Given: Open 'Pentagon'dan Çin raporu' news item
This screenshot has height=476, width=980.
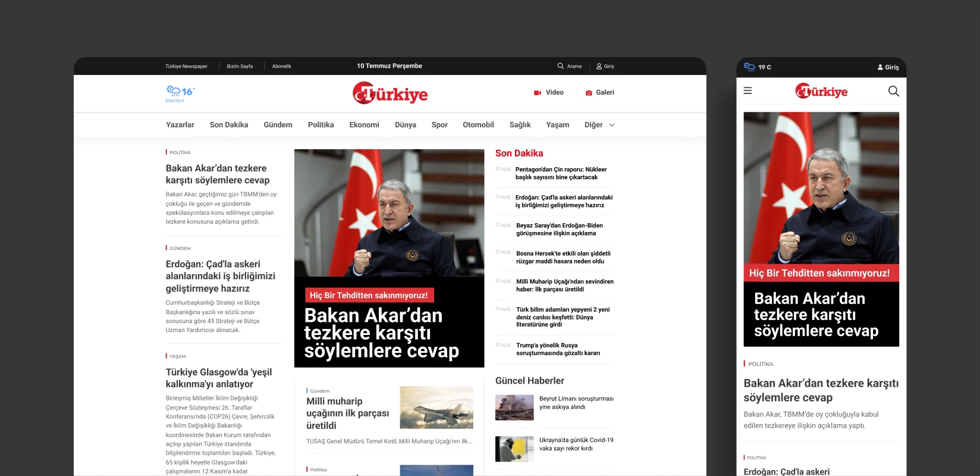Looking at the screenshot, I should (561, 173).
